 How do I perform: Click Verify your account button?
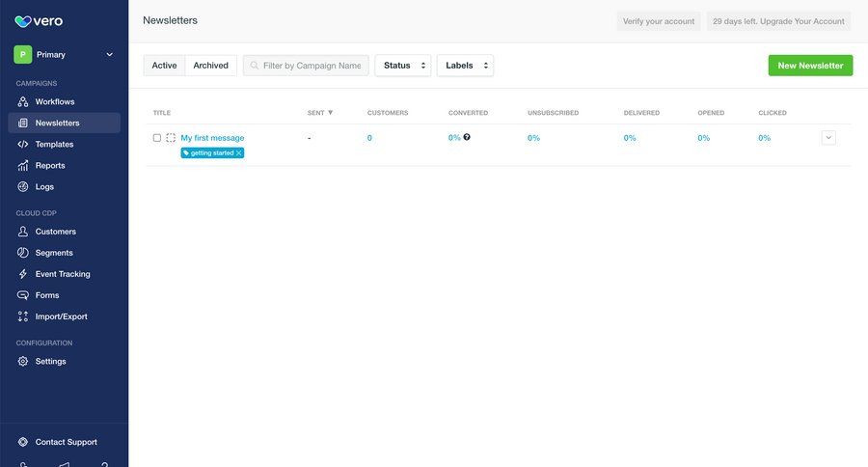tap(659, 21)
